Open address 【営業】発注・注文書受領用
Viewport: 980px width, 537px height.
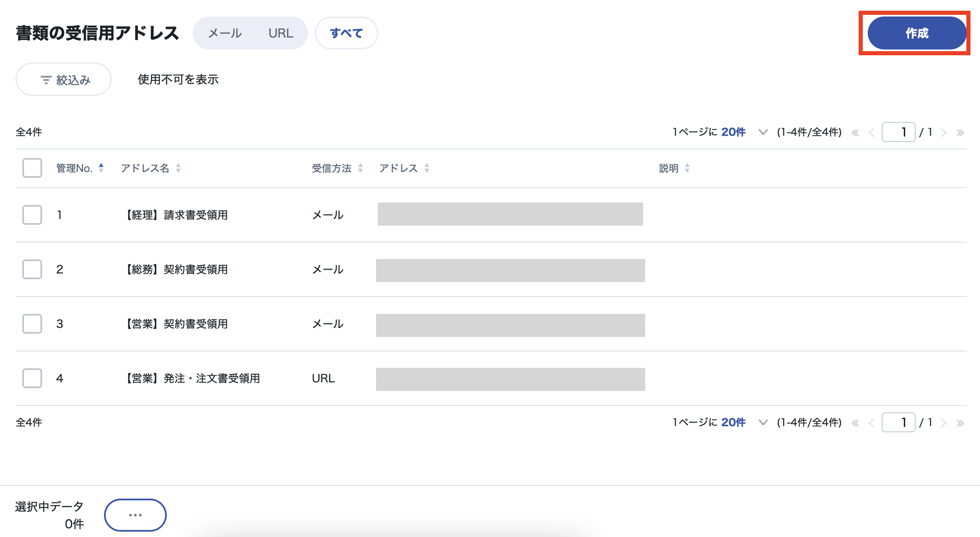pyautogui.click(x=192, y=378)
